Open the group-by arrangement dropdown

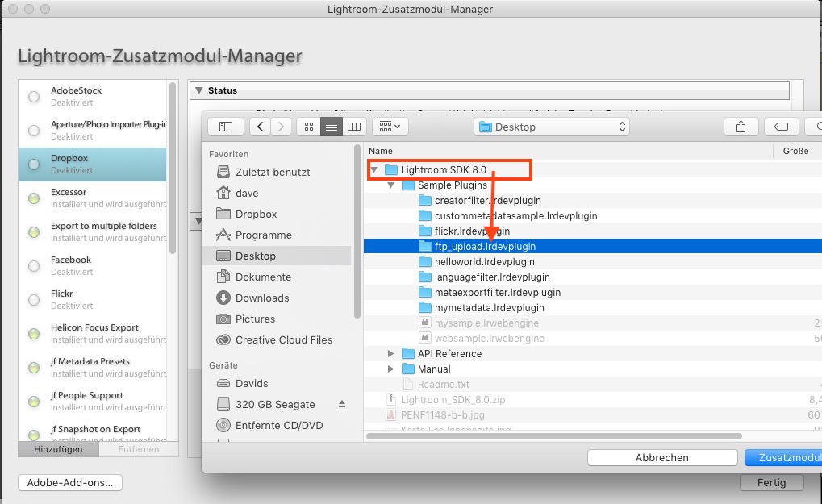(x=390, y=127)
